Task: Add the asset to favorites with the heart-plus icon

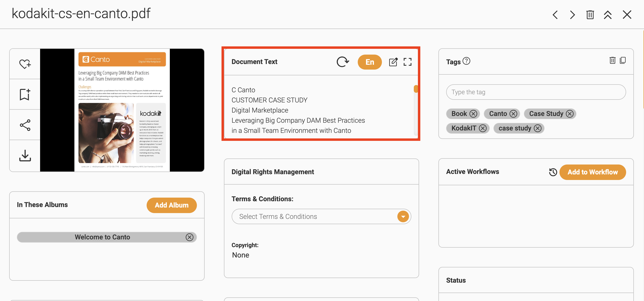Action: pos(25,64)
